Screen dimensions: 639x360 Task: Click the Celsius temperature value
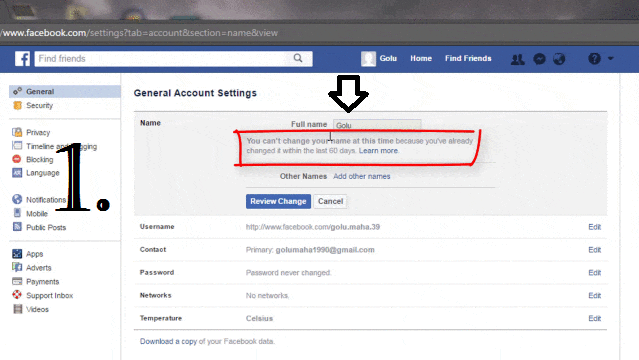[259, 318]
